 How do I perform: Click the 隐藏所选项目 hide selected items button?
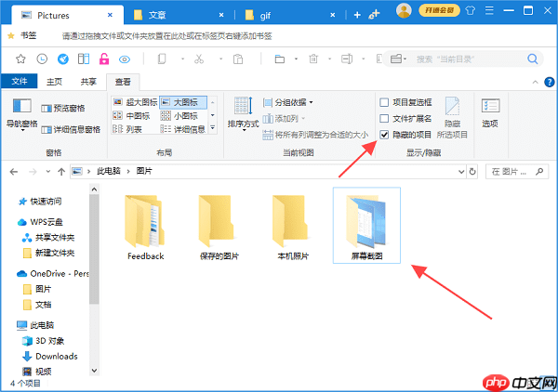click(452, 118)
